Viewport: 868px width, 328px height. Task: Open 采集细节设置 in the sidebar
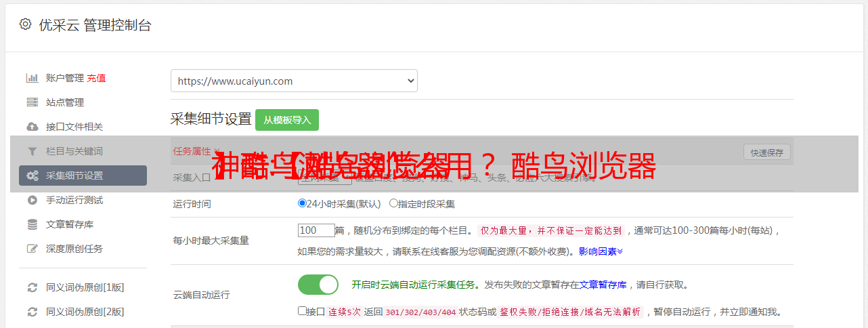click(83, 176)
